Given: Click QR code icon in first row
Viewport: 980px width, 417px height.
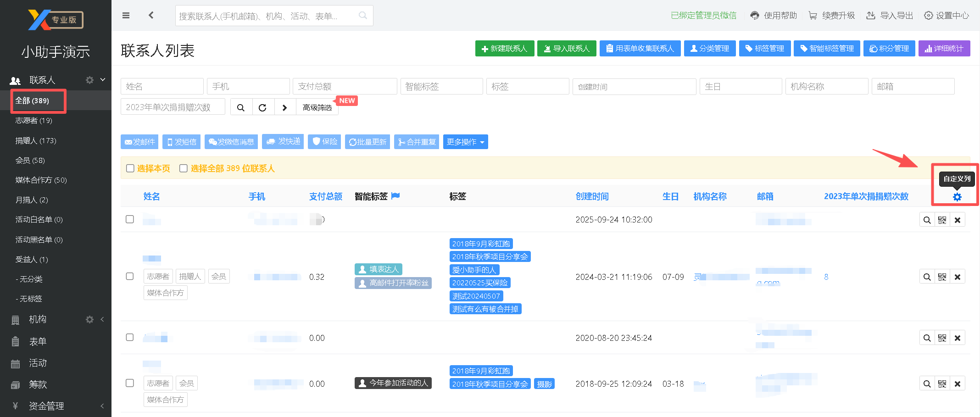Looking at the screenshot, I should 942,220.
